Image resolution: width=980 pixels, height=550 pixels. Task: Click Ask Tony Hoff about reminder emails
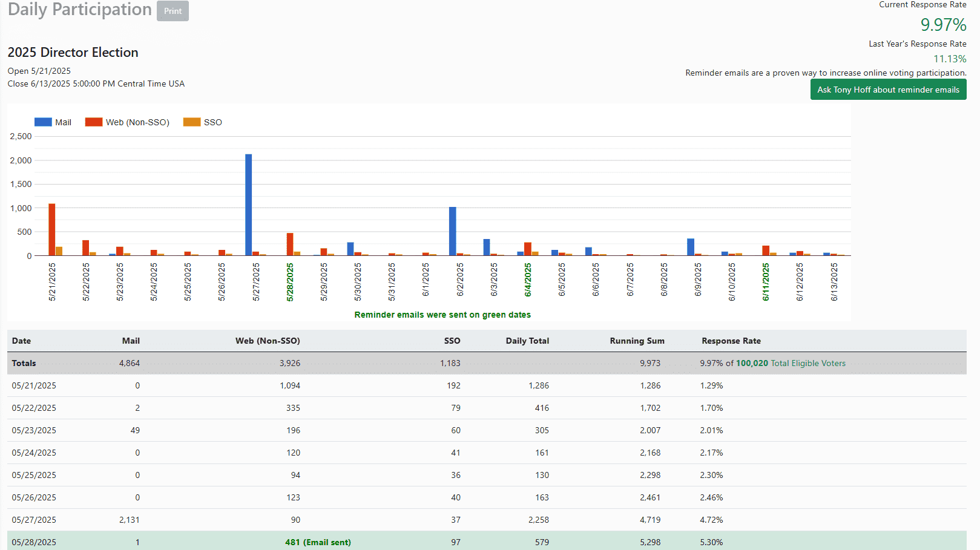888,89
